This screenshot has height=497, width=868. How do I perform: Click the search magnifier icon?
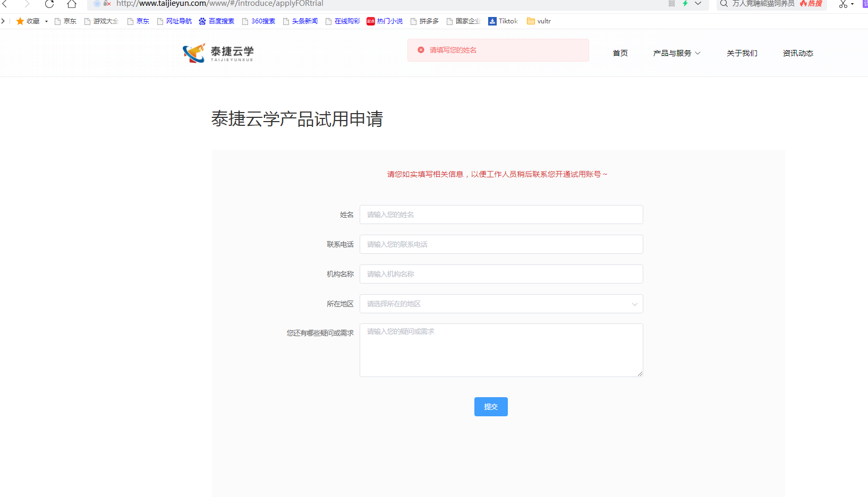724,4
